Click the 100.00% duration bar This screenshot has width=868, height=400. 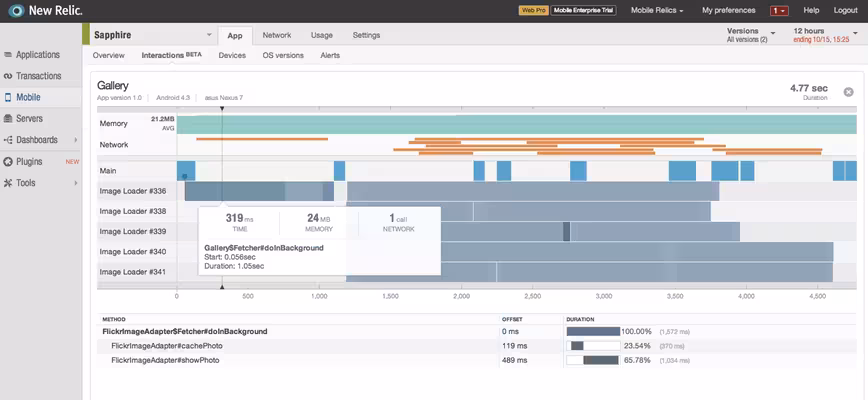coord(593,331)
